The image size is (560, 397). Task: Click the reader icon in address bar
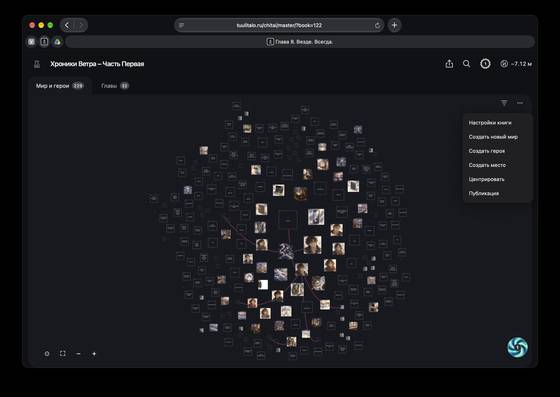click(181, 25)
